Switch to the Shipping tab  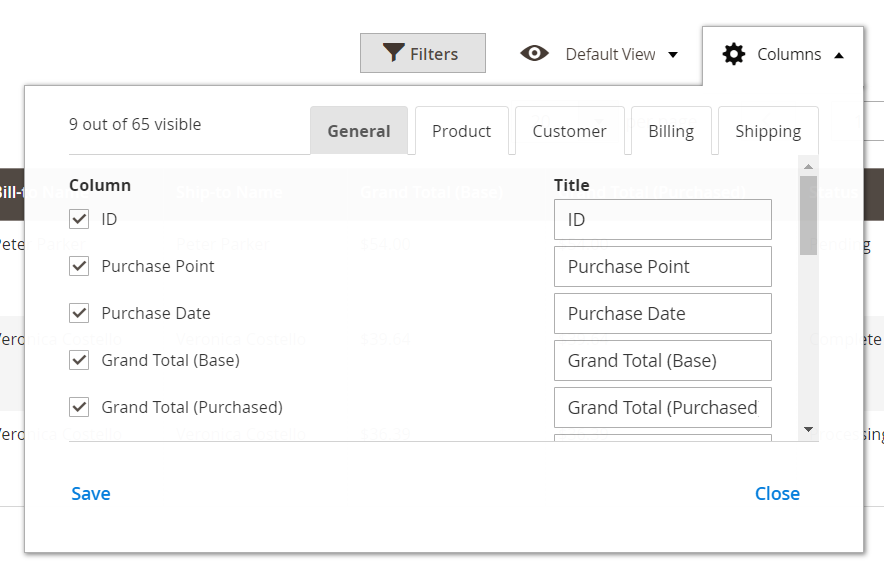point(768,131)
